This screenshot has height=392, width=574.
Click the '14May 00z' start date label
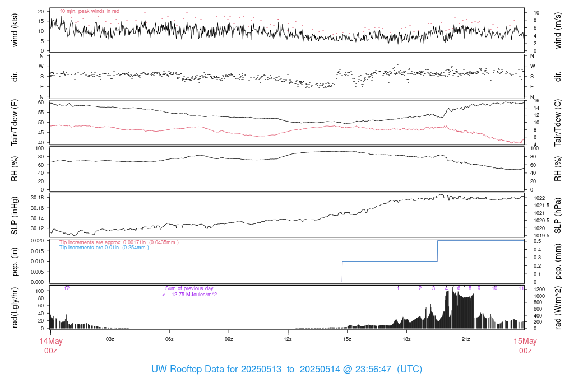tap(50, 346)
